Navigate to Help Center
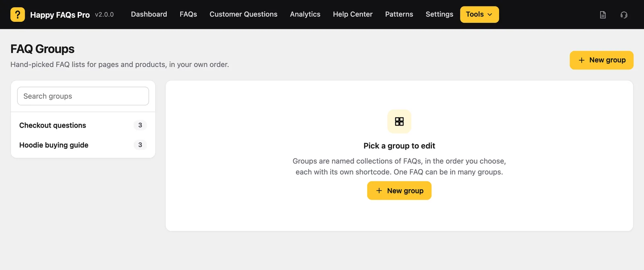 353,14
